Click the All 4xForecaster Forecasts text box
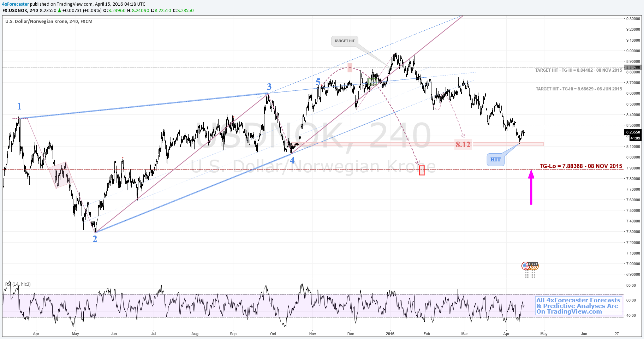 578,306
